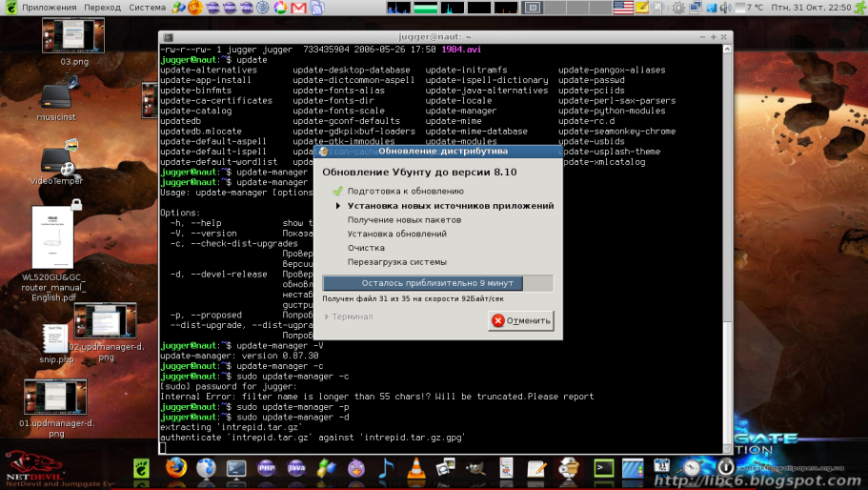Open the notepad text editor dock icon
The width and height of the screenshot is (868, 490).
click(535, 469)
